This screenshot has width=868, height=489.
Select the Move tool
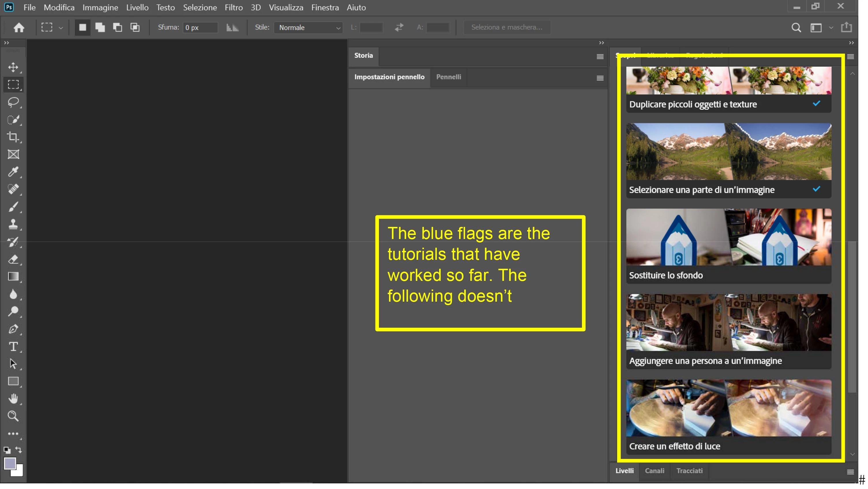pos(13,67)
